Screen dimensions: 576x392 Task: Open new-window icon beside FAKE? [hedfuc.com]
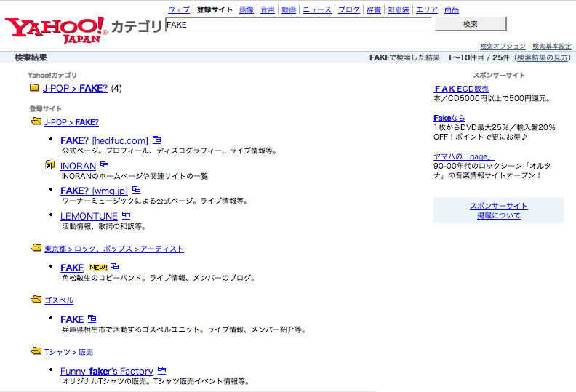pyautogui.click(x=157, y=140)
